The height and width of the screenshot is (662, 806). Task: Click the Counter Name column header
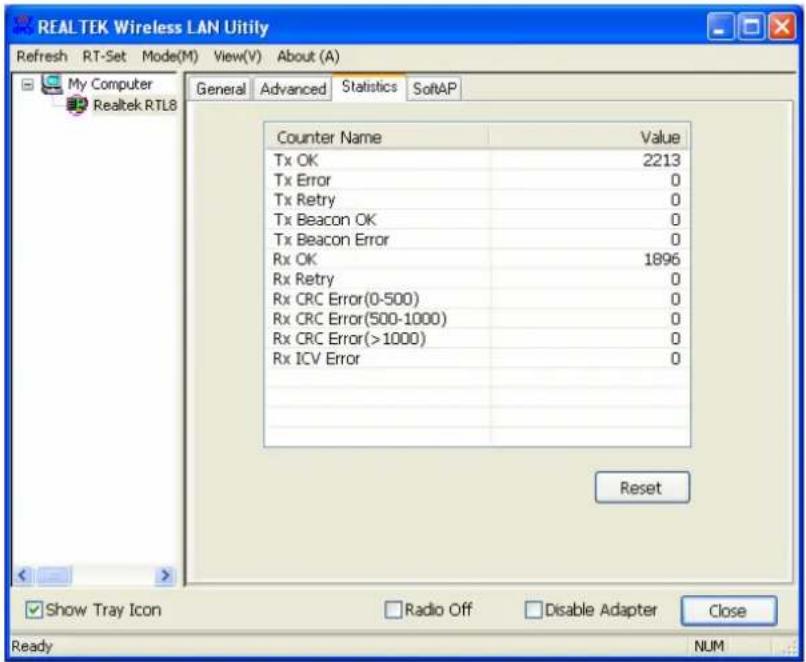click(x=377, y=137)
